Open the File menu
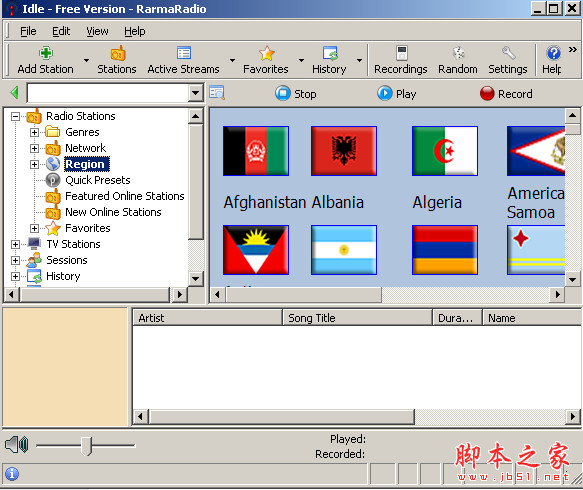583x490 pixels. pos(28,31)
